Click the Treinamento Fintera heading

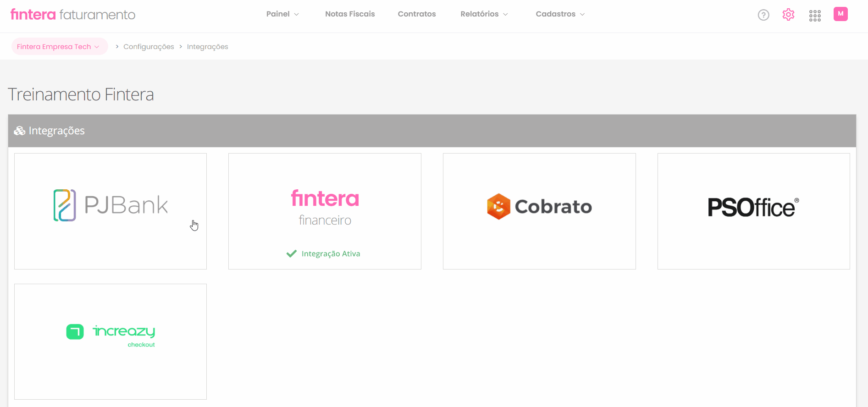[x=81, y=94]
